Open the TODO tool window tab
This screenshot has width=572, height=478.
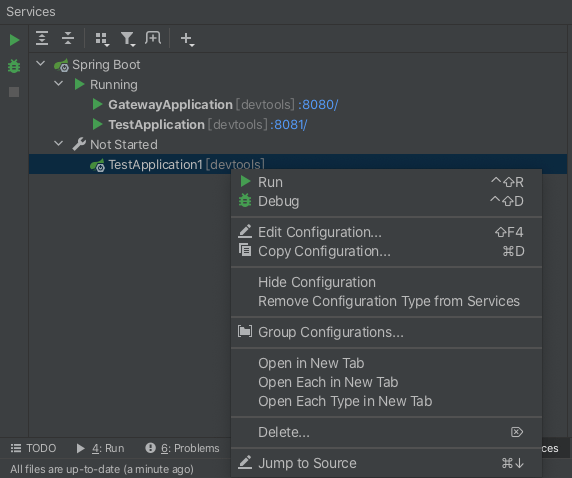tap(33, 448)
